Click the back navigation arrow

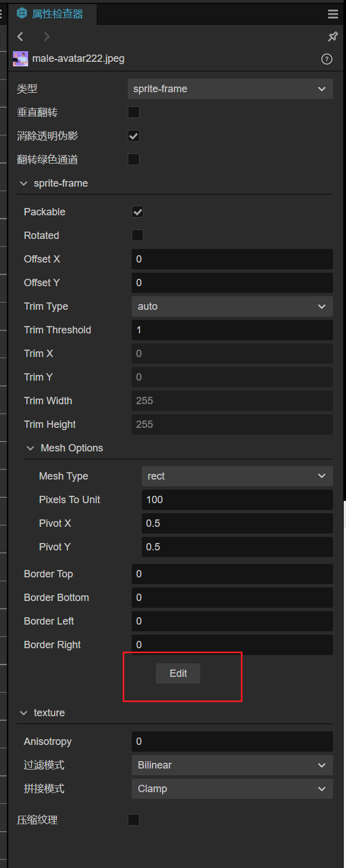point(21,37)
